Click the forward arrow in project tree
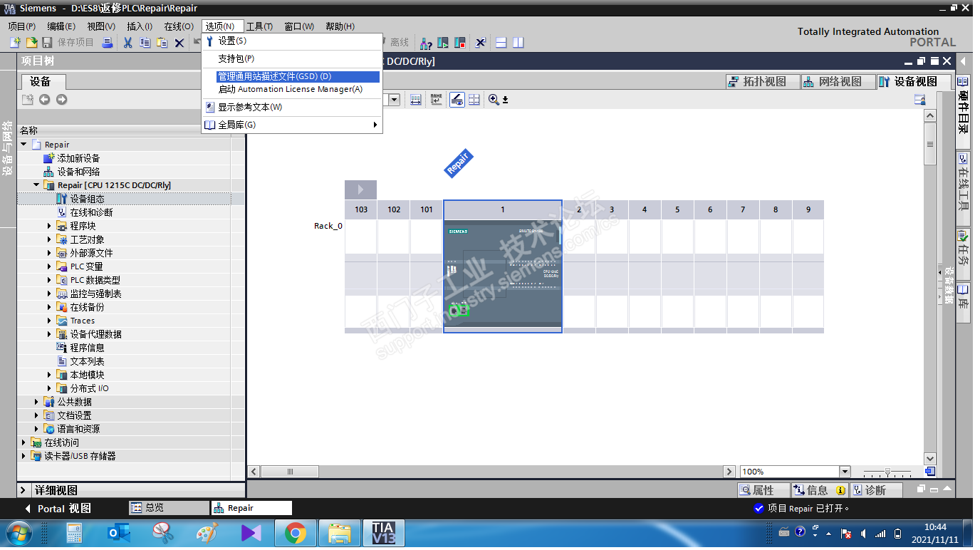The width and height of the screenshot is (980, 550). pyautogui.click(x=62, y=100)
